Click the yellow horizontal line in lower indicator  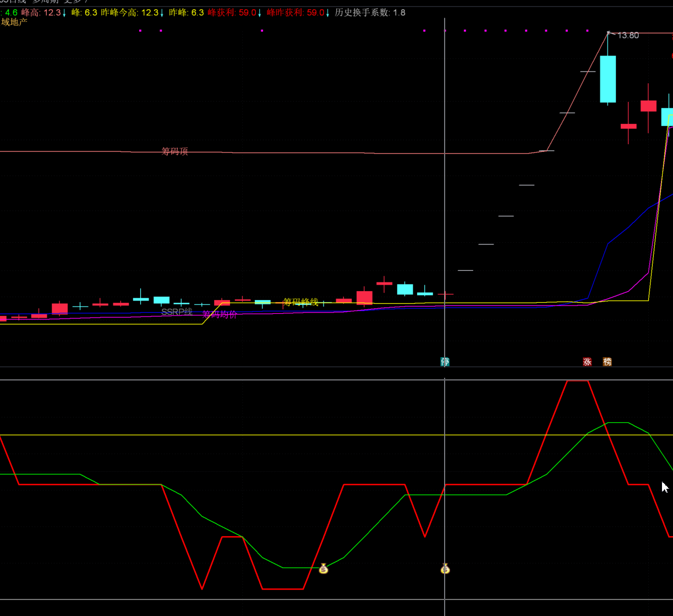pos(336,435)
